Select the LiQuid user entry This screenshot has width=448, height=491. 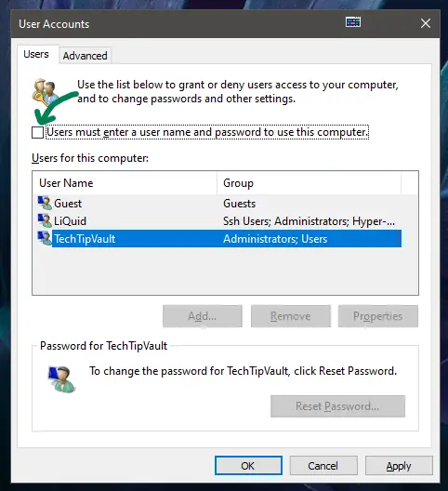(219, 220)
